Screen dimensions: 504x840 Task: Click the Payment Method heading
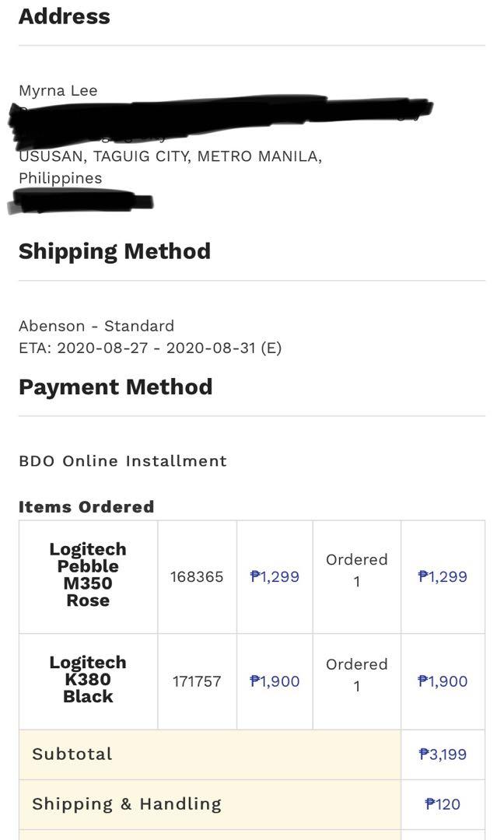(116, 387)
